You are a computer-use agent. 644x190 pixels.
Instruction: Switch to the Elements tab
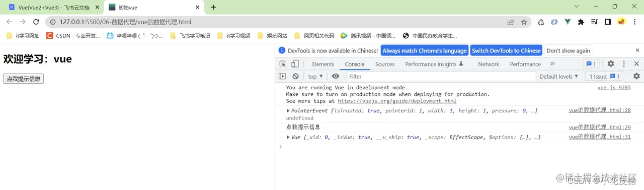click(x=323, y=64)
